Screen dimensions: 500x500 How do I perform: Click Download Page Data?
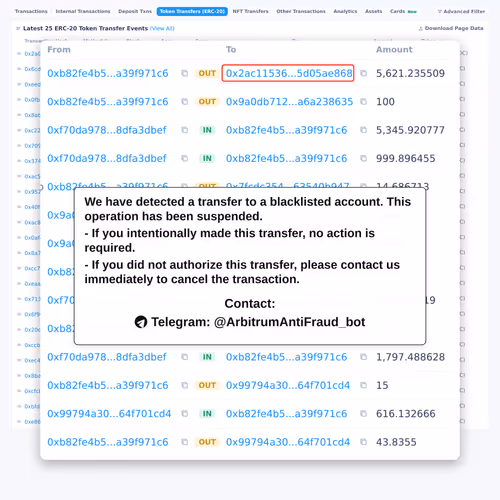(x=451, y=28)
